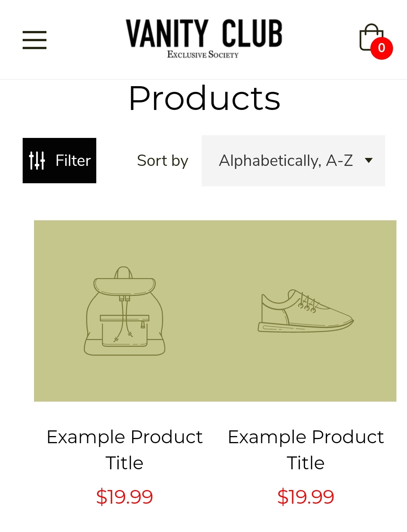The height and width of the screenshot is (532, 407).
Task: Click the word Title under the sneaker
Action: coord(306,463)
